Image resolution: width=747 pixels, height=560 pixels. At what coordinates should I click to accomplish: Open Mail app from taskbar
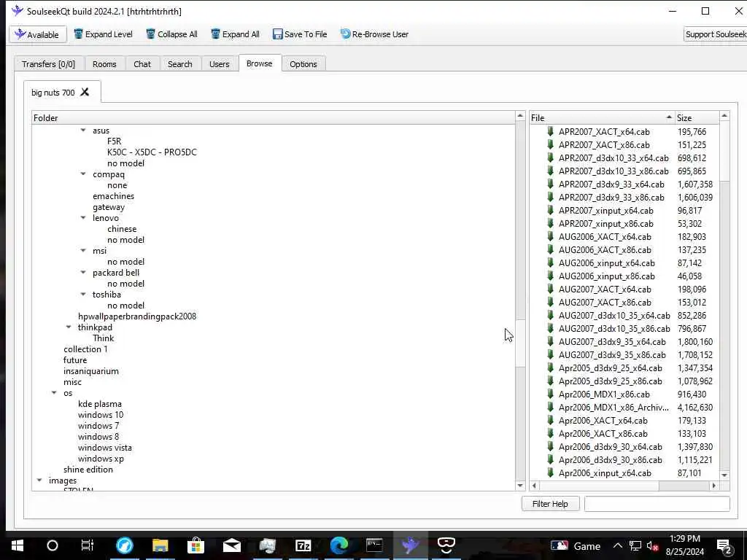pyautogui.click(x=231, y=545)
